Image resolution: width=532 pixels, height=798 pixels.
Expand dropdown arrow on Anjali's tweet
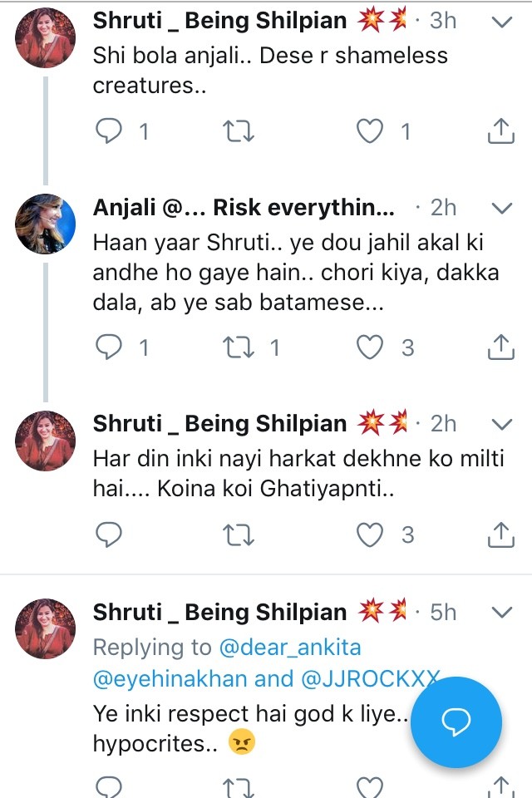point(501,209)
